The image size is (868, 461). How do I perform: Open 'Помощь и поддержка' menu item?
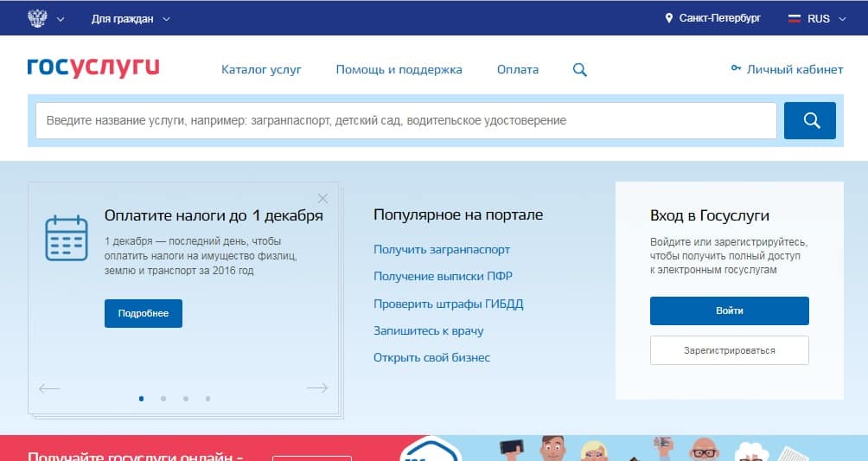tap(399, 69)
